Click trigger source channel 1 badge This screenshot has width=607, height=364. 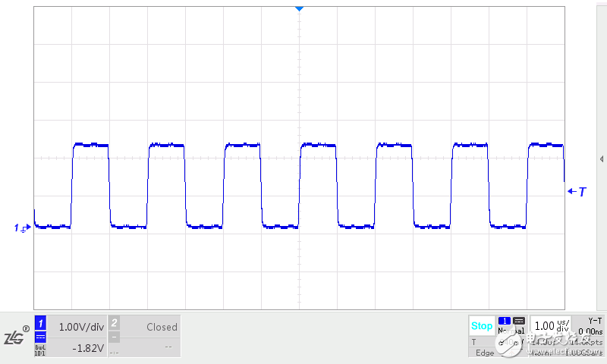coord(505,321)
